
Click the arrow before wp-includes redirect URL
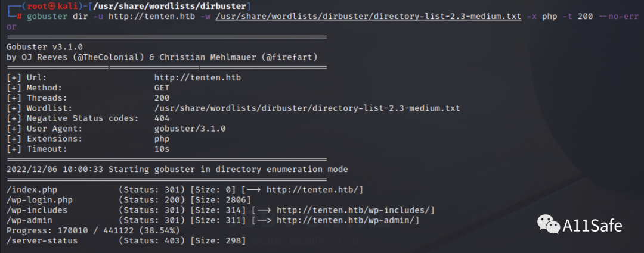coord(264,210)
